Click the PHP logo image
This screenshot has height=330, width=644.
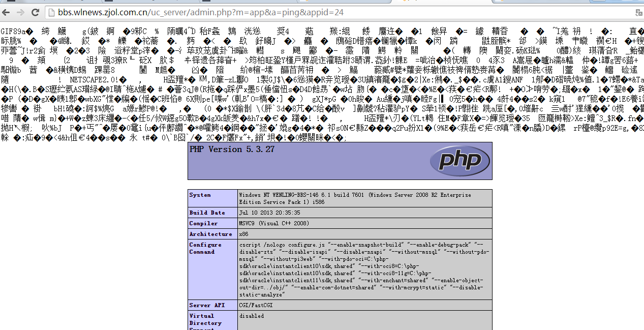click(x=460, y=160)
